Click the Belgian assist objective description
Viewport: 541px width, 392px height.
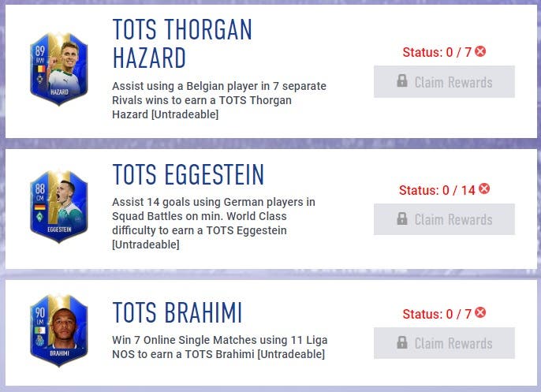[x=219, y=100]
